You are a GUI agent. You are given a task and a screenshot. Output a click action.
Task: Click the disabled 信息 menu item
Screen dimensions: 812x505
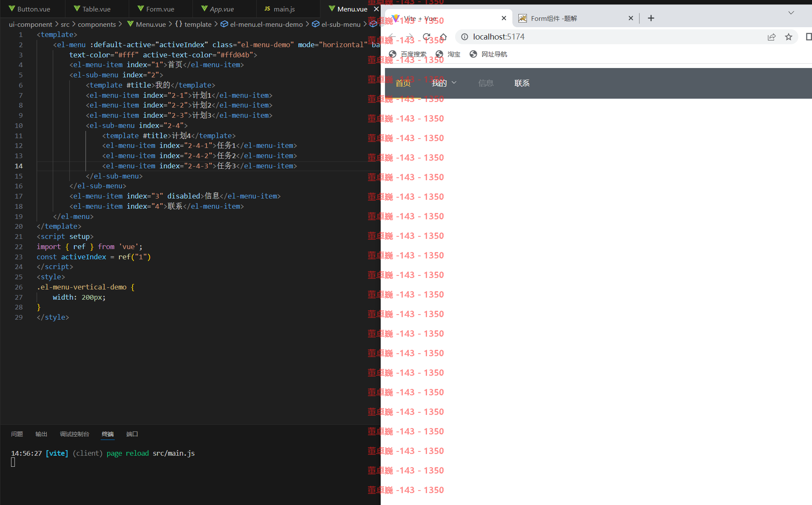[x=486, y=83]
